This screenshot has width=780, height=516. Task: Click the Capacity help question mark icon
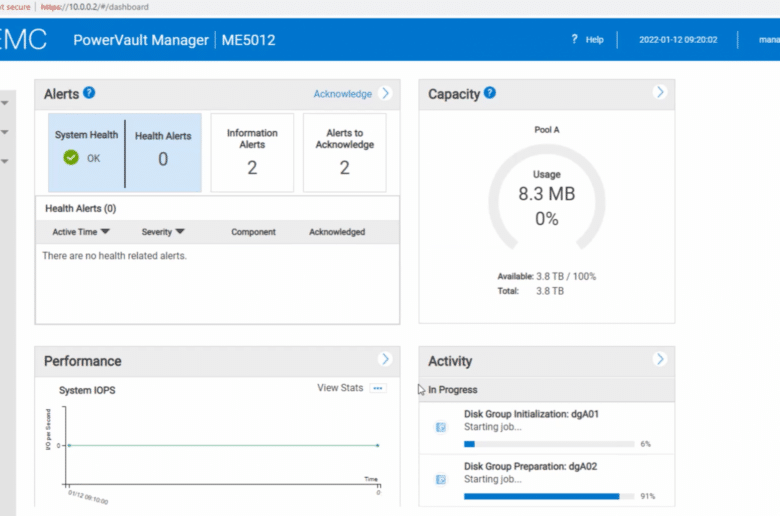click(x=490, y=93)
